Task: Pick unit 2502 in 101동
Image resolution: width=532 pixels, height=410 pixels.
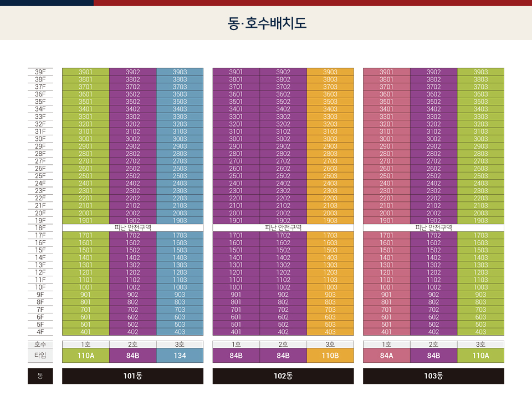Action: click(132, 176)
